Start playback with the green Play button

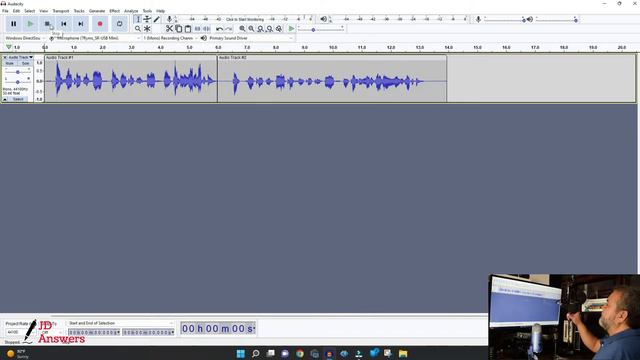[x=30, y=24]
